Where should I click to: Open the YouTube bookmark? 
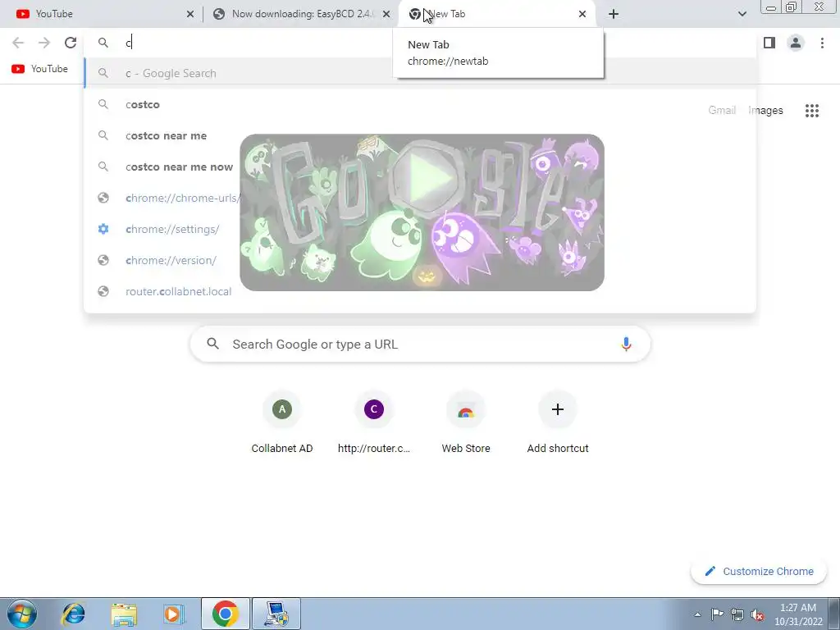40,69
